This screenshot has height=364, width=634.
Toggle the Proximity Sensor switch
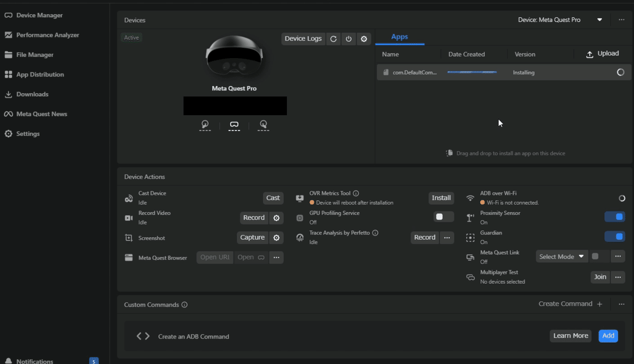pyautogui.click(x=614, y=217)
